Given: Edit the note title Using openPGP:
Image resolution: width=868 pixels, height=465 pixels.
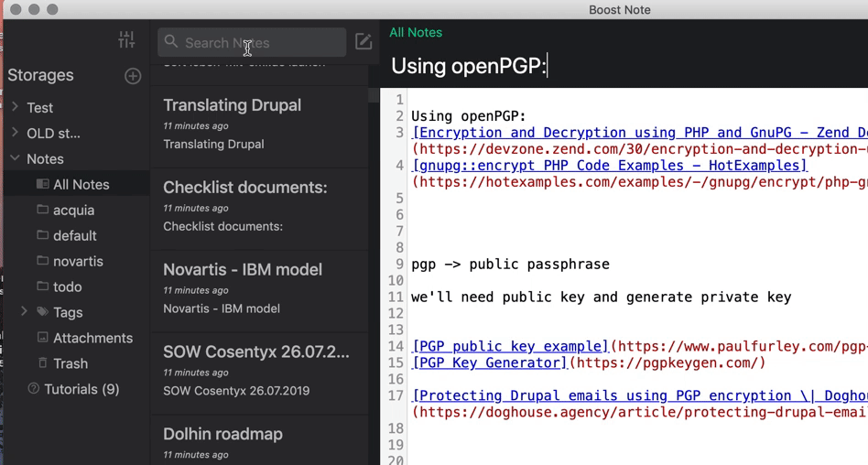Looking at the screenshot, I should [469, 66].
